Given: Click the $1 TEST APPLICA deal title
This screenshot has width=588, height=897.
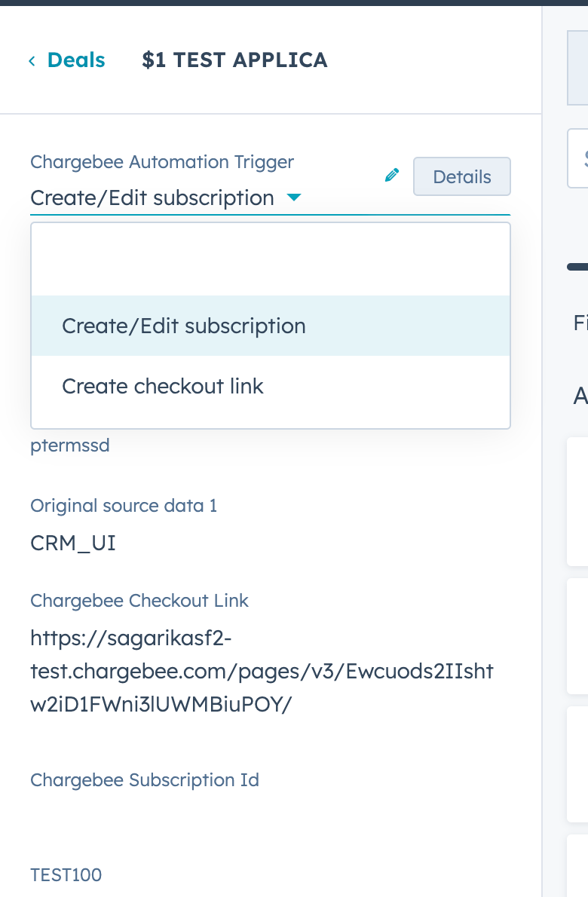Looking at the screenshot, I should point(234,60).
